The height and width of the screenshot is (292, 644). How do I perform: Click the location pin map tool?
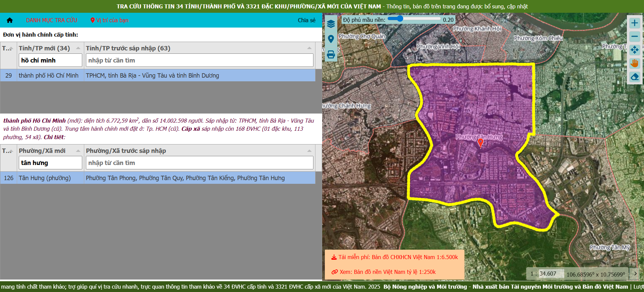331,39
